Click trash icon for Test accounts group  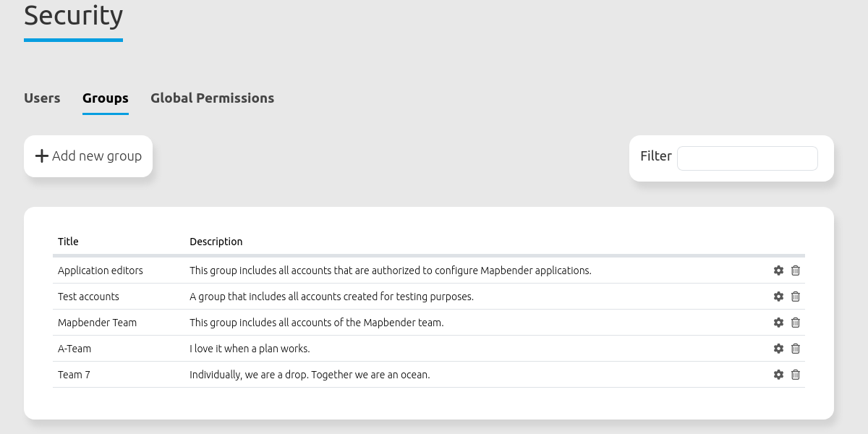(796, 297)
